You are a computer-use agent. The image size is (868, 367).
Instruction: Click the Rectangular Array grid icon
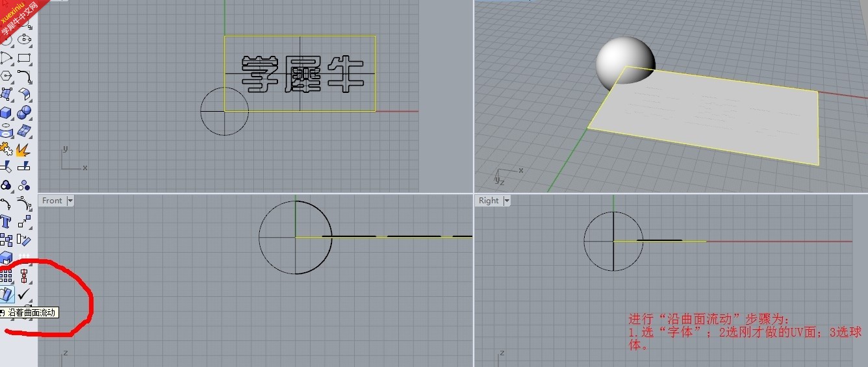pos(6,275)
